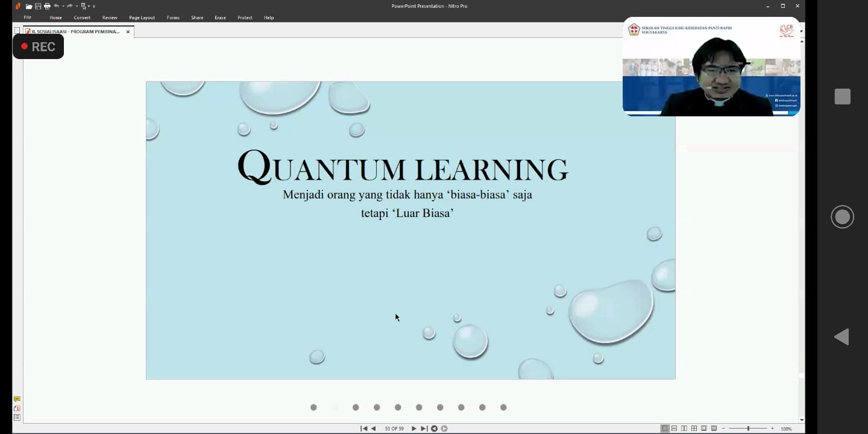868x434 pixels.
Task: Jump to the last page
Action: coord(424,429)
